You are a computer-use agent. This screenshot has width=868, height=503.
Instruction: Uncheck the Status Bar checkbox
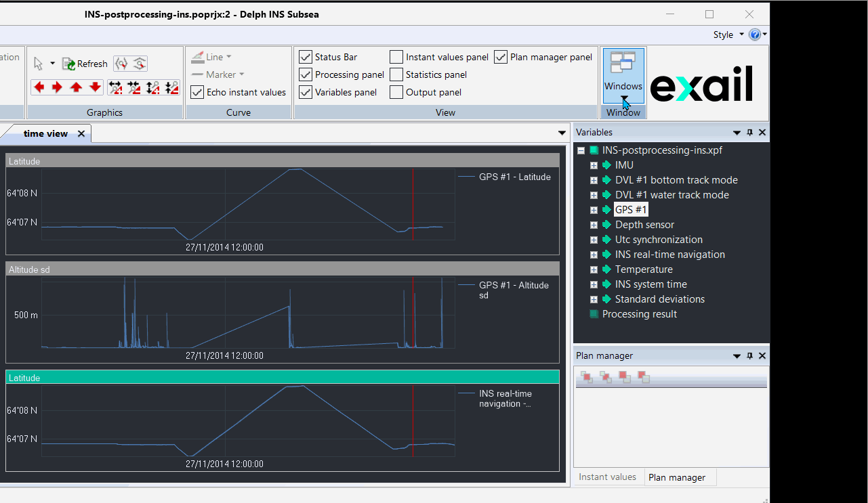point(306,57)
